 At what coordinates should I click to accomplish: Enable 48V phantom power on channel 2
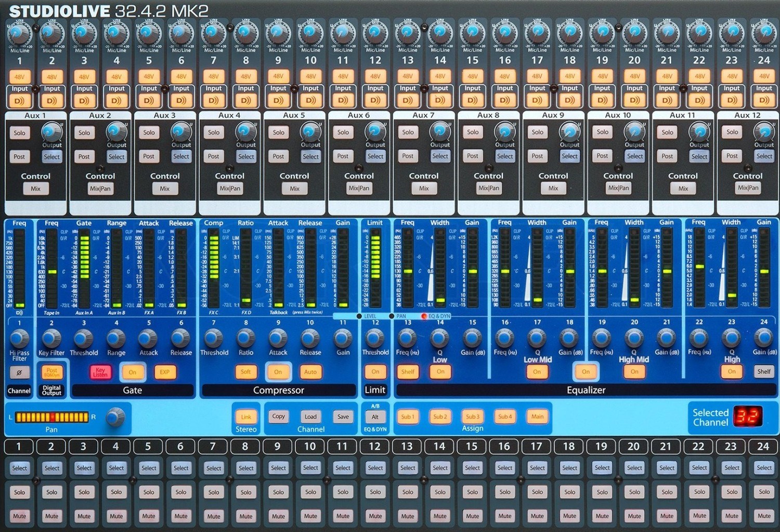(x=52, y=77)
